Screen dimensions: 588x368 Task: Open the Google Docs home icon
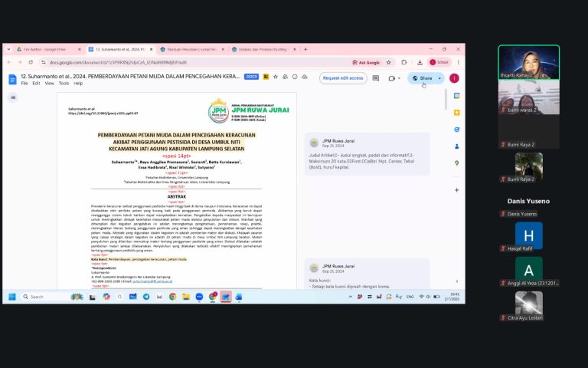point(13,80)
